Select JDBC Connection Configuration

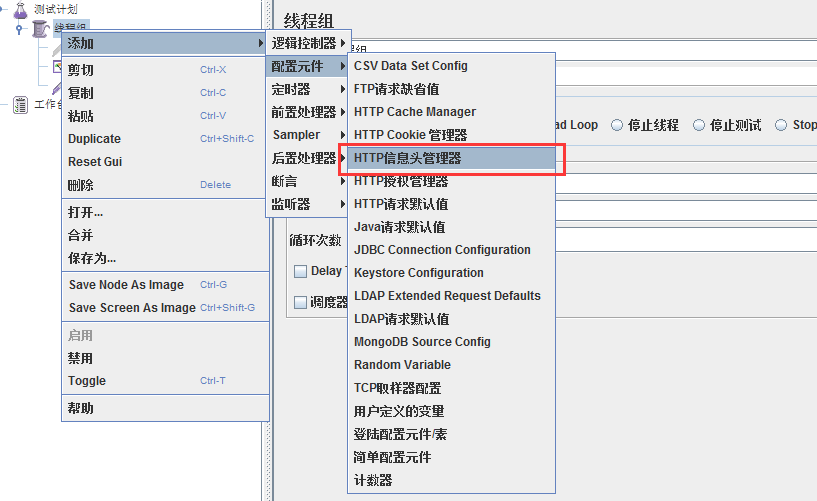451,250
